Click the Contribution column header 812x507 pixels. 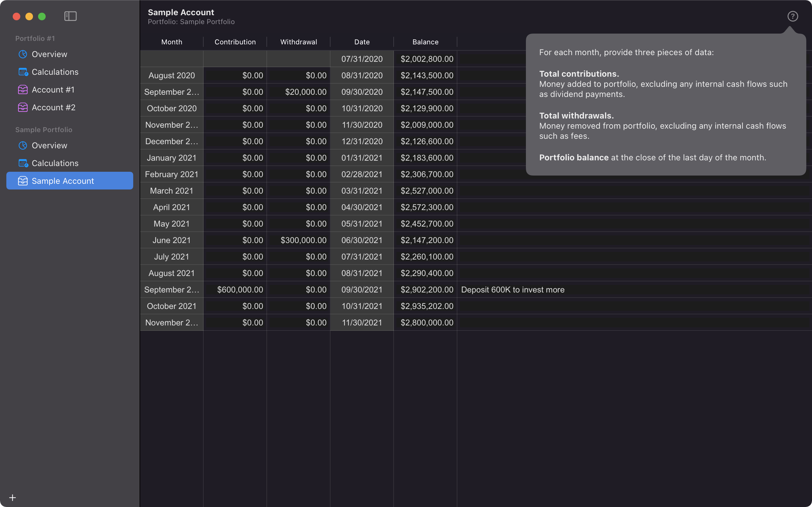235,42
